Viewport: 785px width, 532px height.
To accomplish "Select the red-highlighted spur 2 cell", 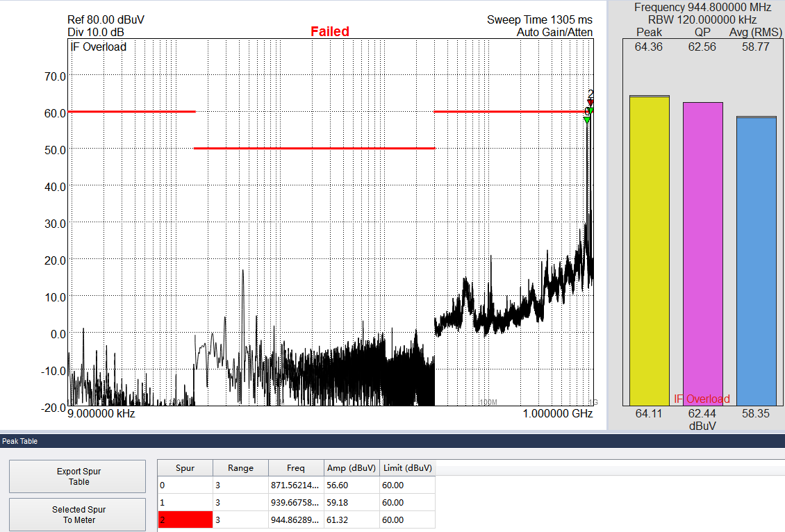I will pyautogui.click(x=185, y=519).
